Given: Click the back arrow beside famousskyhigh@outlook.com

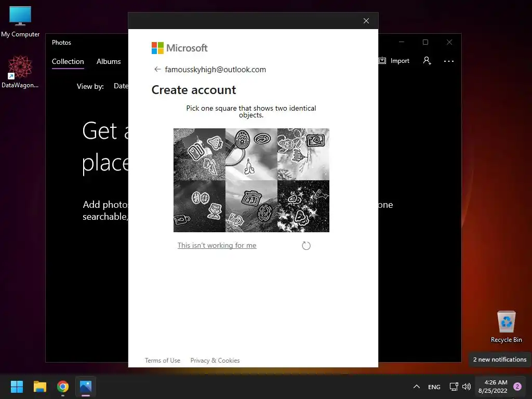Looking at the screenshot, I should [x=157, y=69].
